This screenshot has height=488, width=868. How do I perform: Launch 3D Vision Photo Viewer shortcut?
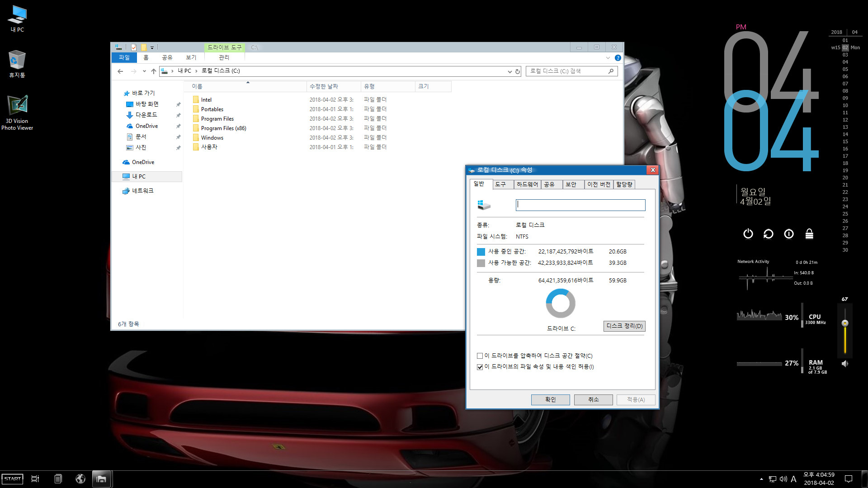[17, 113]
